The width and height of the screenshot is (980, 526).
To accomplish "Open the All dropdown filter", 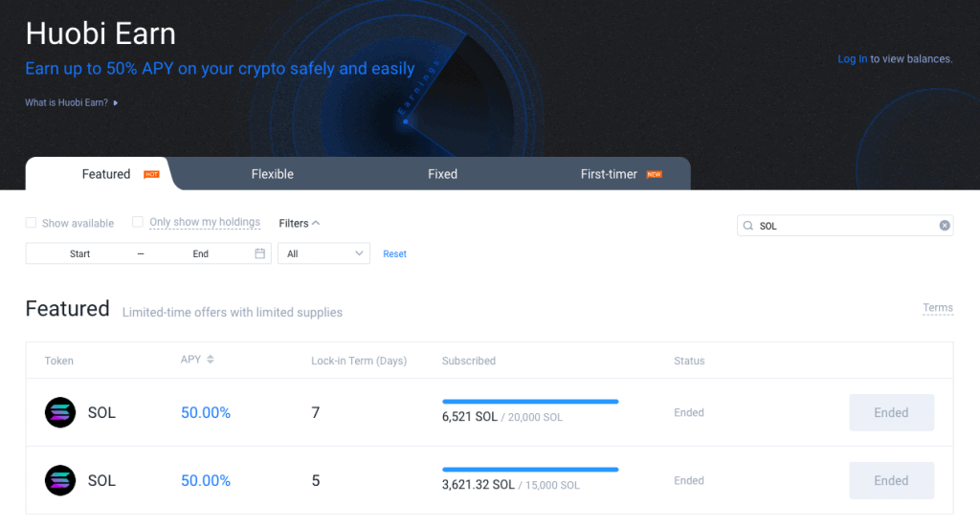I will [x=323, y=253].
